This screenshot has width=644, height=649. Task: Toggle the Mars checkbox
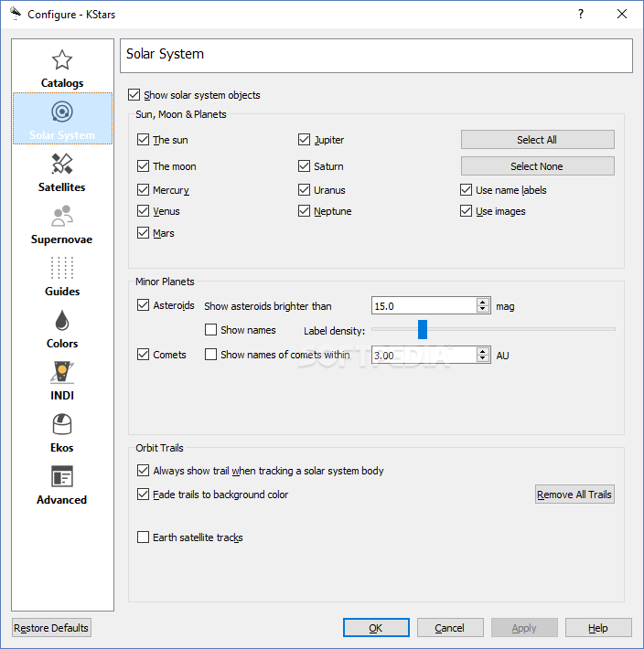coord(143,233)
